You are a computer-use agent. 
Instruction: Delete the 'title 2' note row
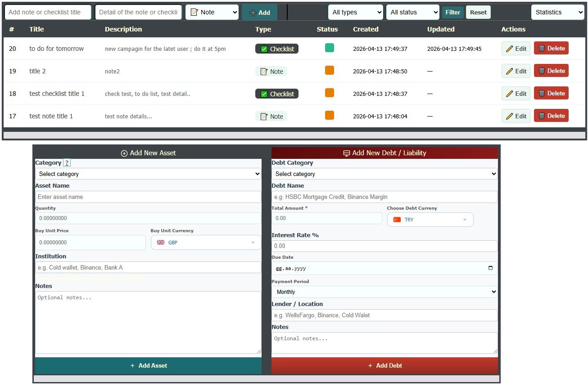[x=551, y=71]
